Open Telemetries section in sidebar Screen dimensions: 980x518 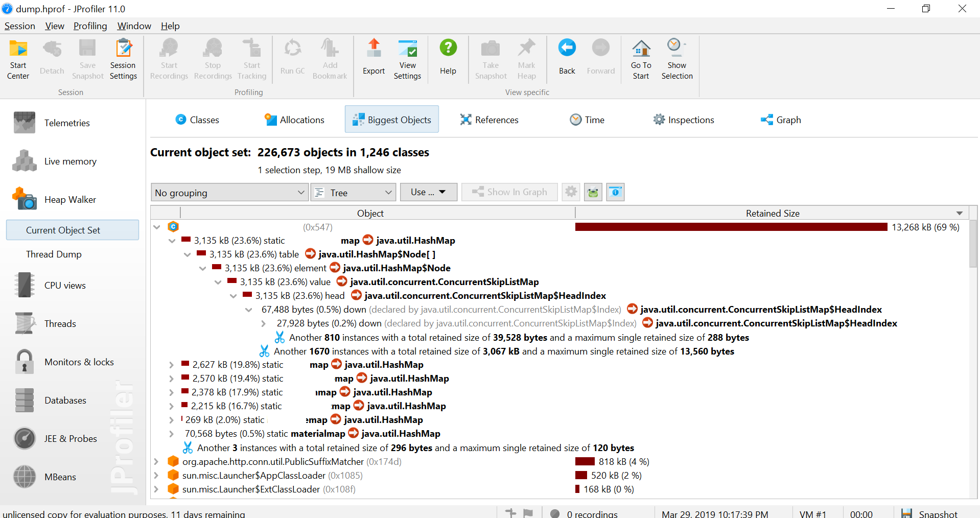(x=67, y=123)
